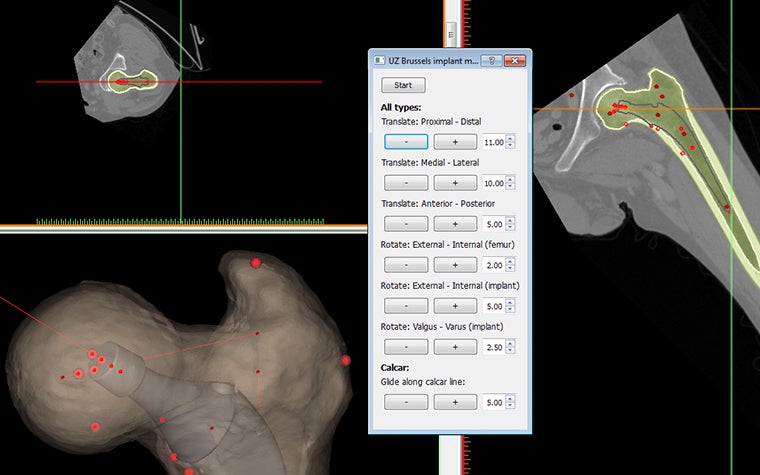Image resolution: width=760 pixels, height=475 pixels.
Task: Click the 'Translate: Medial - Lateral' label
Action: 430,163
